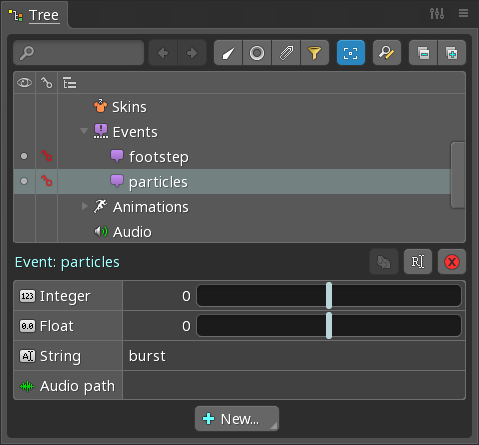
Task: Toggle the bones filter icon
Action: (x=228, y=53)
